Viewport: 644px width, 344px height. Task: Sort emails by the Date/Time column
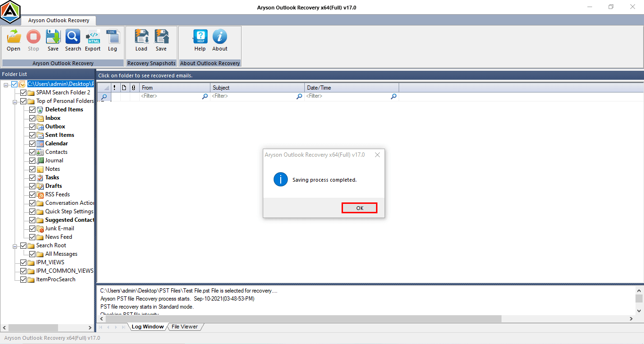click(x=352, y=88)
